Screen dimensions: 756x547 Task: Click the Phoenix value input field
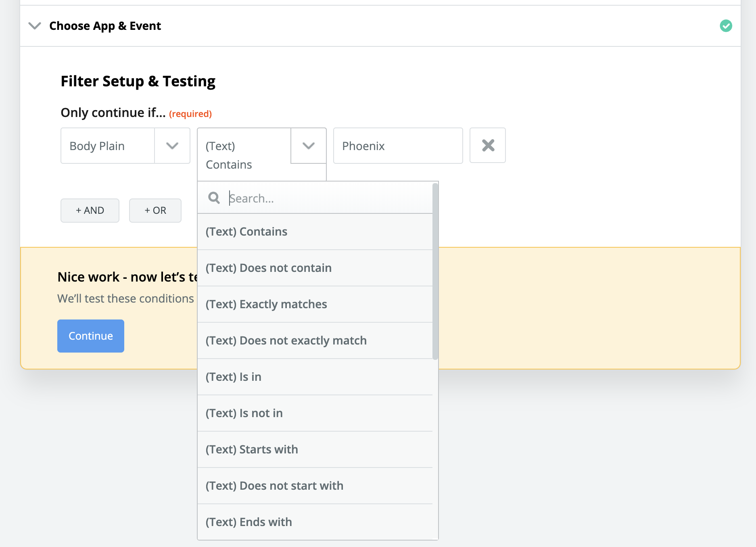398,146
